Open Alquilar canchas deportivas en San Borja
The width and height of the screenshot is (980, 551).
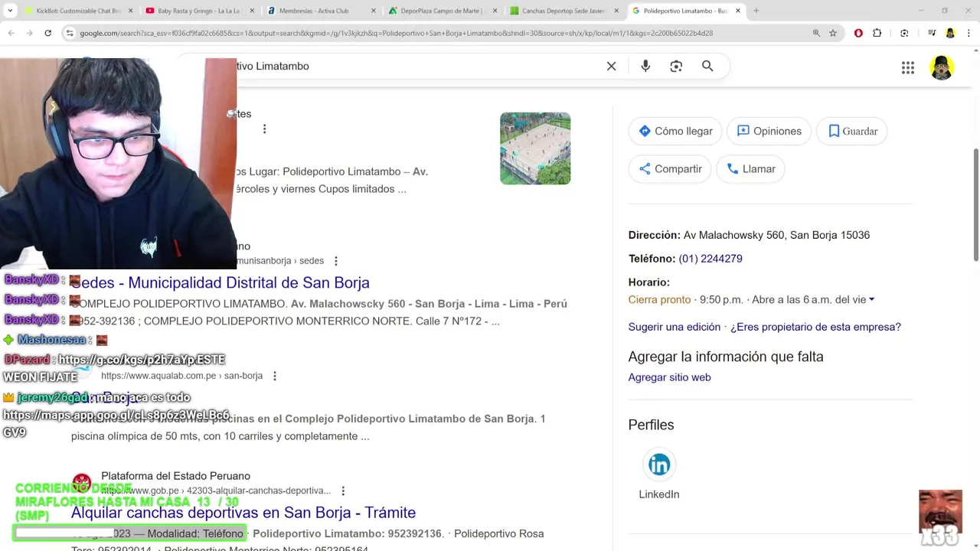243,513
